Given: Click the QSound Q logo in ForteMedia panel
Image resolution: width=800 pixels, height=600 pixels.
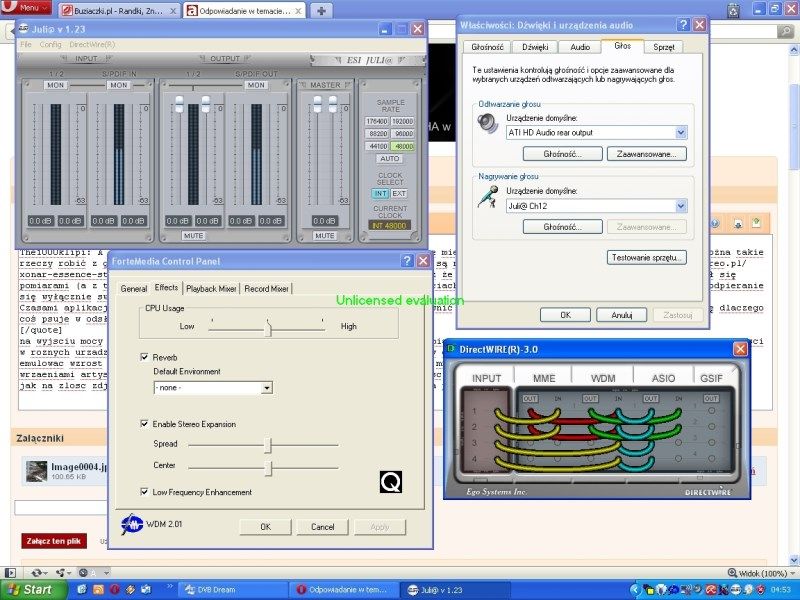Looking at the screenshot, I should pyautogui.click(x=391, y=482).
